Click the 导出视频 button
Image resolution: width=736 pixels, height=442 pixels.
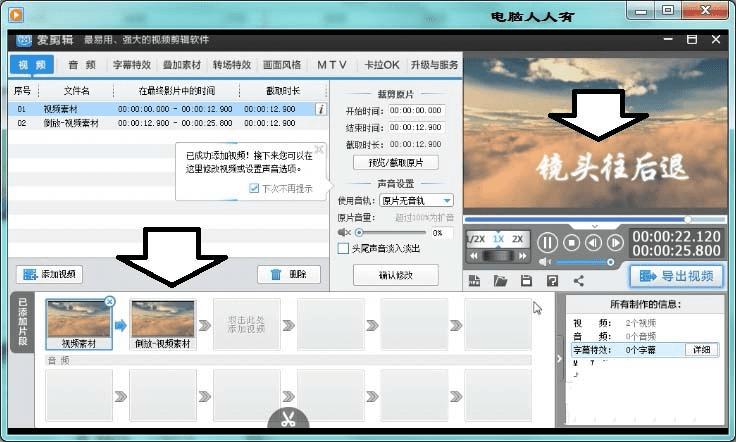click(676, 276)
